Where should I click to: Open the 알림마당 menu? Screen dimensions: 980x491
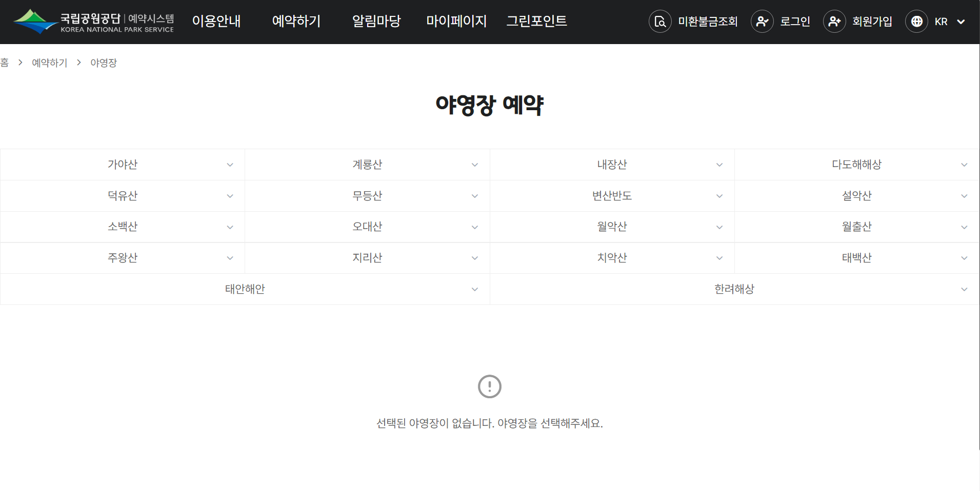coord(376,21)
